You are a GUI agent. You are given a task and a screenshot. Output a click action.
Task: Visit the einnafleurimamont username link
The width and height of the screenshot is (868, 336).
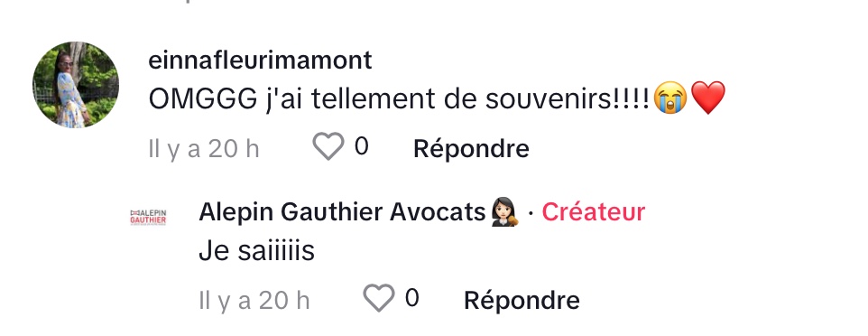tap(260, 60)
